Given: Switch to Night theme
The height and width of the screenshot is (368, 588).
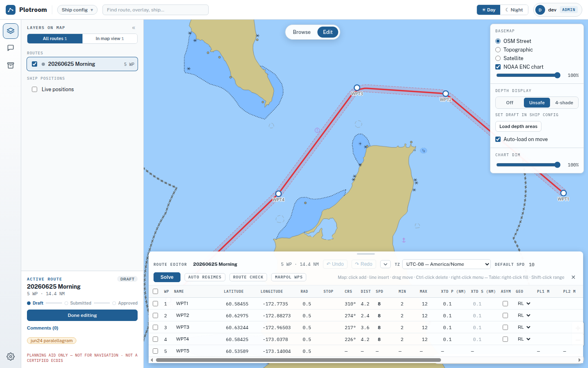Looking at the screenshot, I should coord(514,10).
